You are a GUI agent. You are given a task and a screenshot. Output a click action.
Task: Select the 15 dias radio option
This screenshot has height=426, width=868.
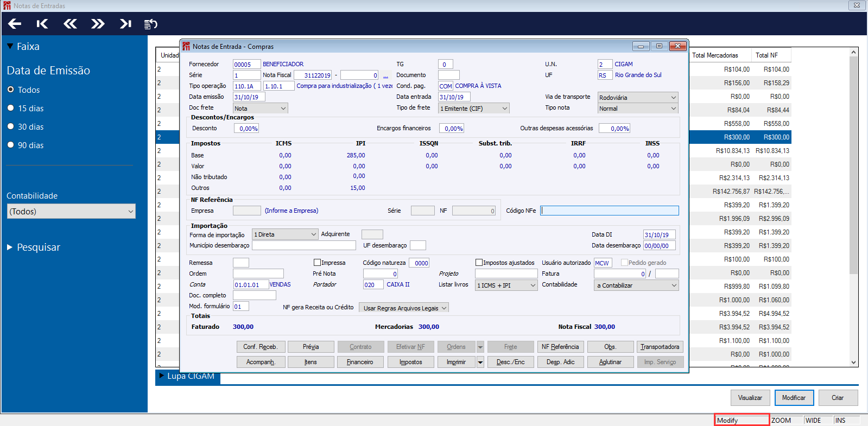[x=10, y=108]
